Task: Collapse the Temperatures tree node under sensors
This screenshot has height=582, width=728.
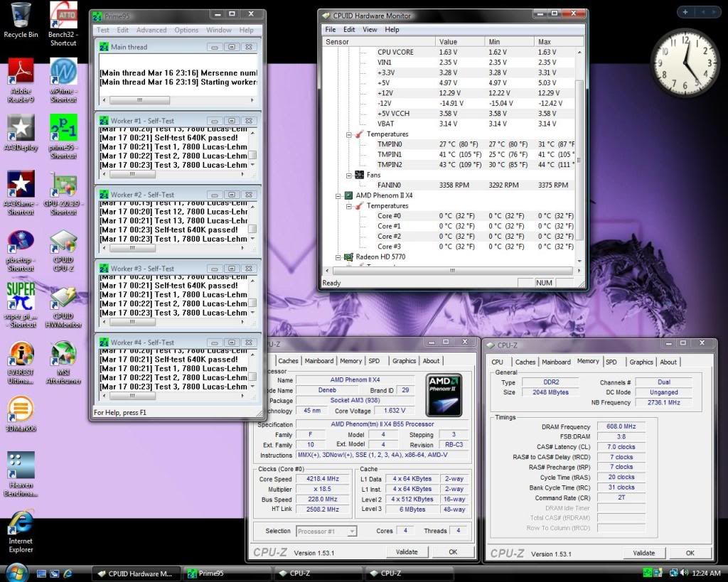Action: click(349, 134)
